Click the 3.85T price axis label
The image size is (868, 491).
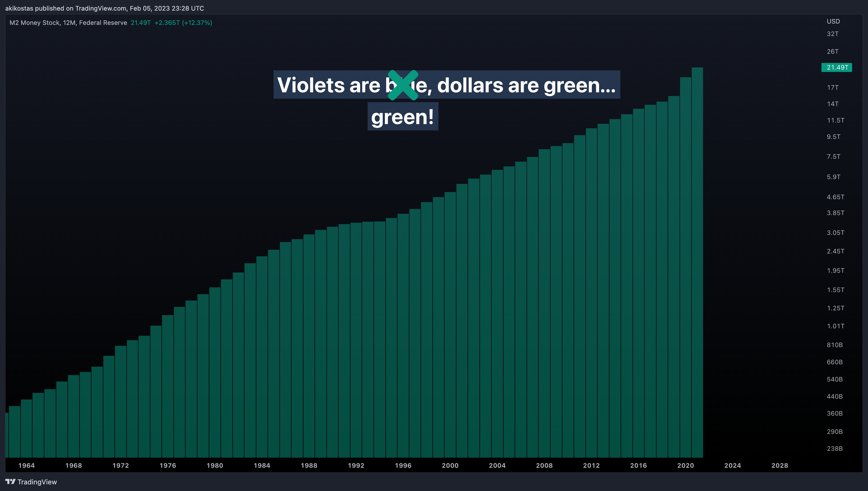pyautogui.click(x=836, y=213)
